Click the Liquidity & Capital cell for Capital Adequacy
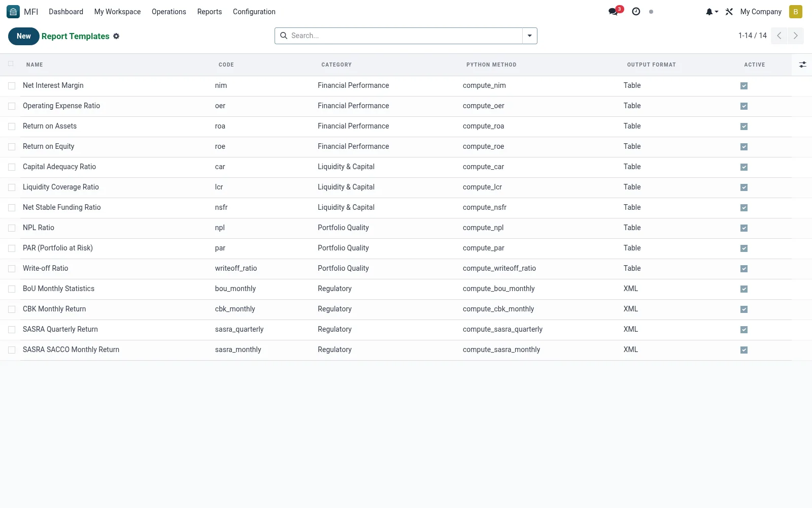Screen dimensions: 812x508 [x=346, y=167]
